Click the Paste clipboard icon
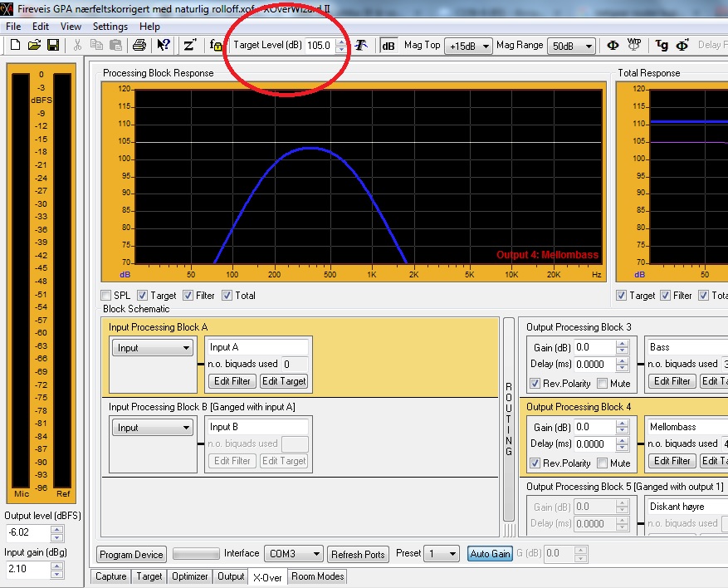The width and height of the screenshot is (728, 588). coord(115,45)
